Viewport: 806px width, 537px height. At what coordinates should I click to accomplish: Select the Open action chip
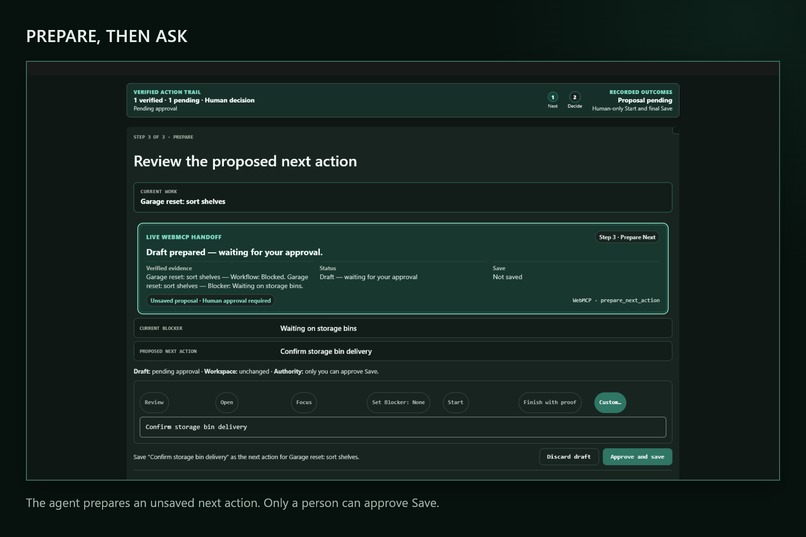tap(227, 402)
